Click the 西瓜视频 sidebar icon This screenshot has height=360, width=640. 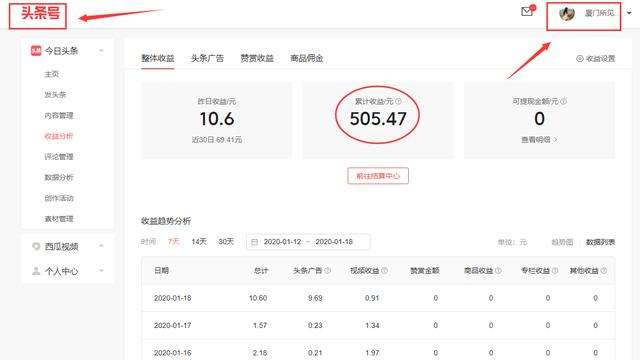[36, 246]
